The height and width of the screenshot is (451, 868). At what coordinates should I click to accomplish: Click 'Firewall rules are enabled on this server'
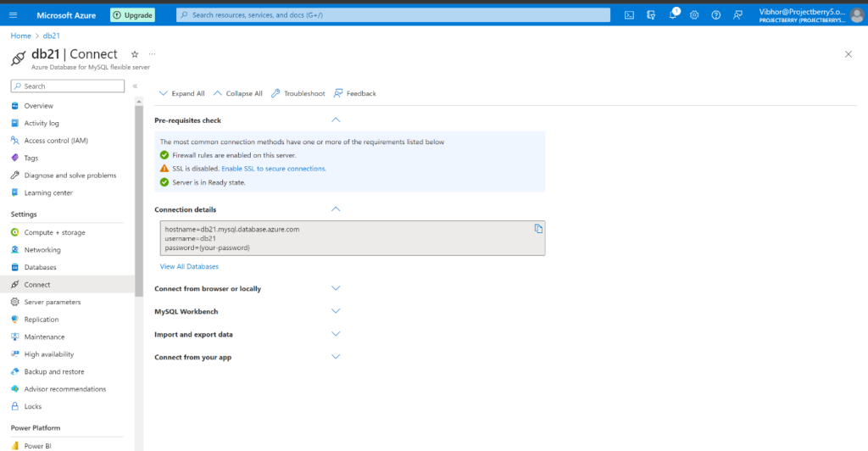tap(234, 155)
